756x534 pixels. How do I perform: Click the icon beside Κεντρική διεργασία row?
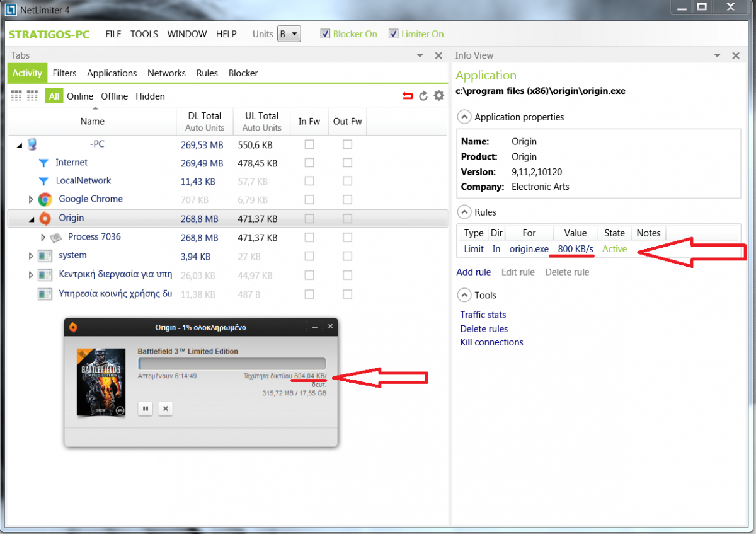click(x=45, y=275)
